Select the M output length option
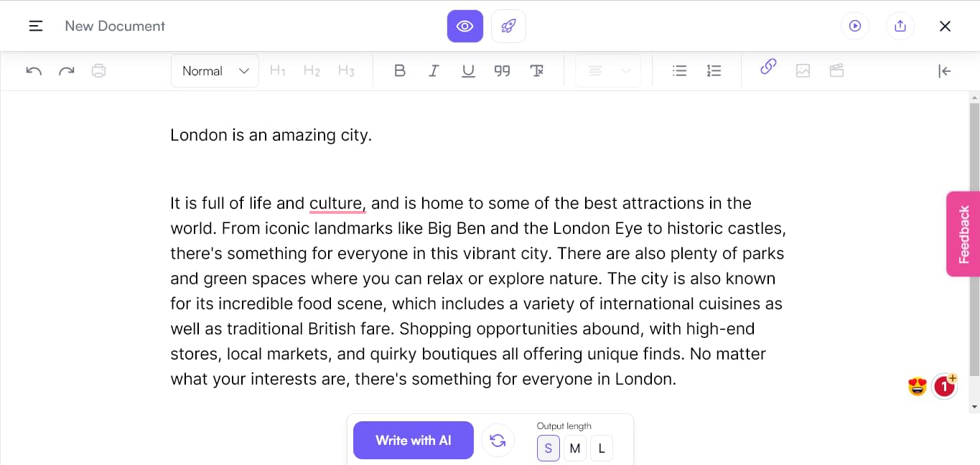Screen dimensions: 980x465 click(574, 448)
